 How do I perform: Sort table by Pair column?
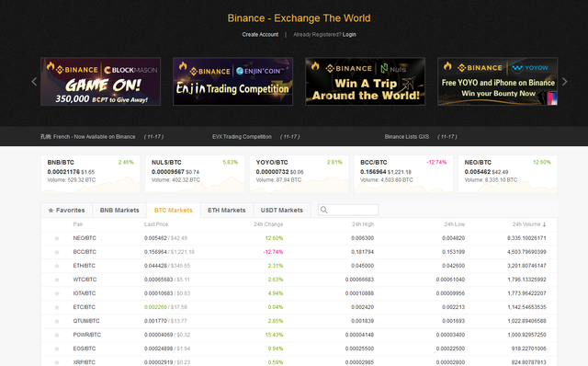[78, 224]
